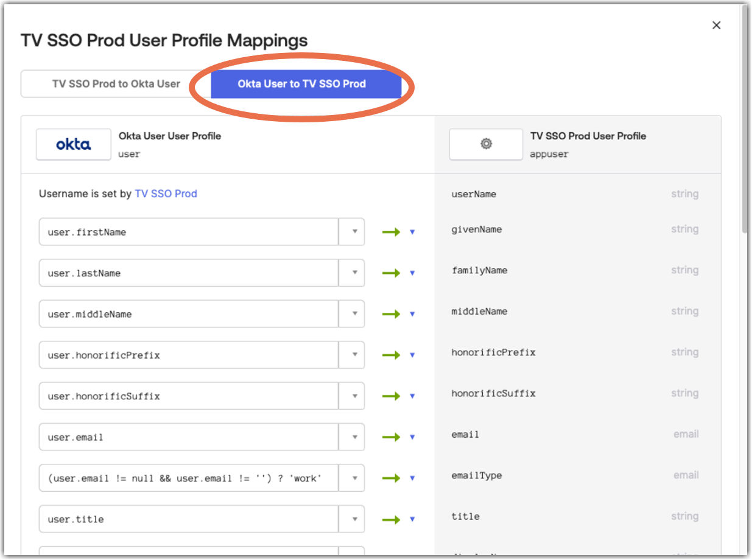Edit the user.firstName mapping field
Image resolution: width=752 pixels, height=560 pixels.
pos(189,232)
